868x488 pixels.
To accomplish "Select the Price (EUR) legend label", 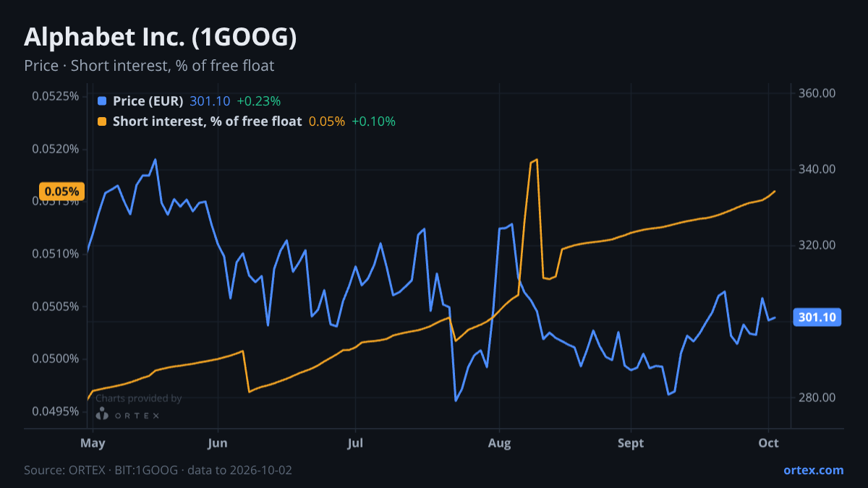I will (x=148, y=101).
